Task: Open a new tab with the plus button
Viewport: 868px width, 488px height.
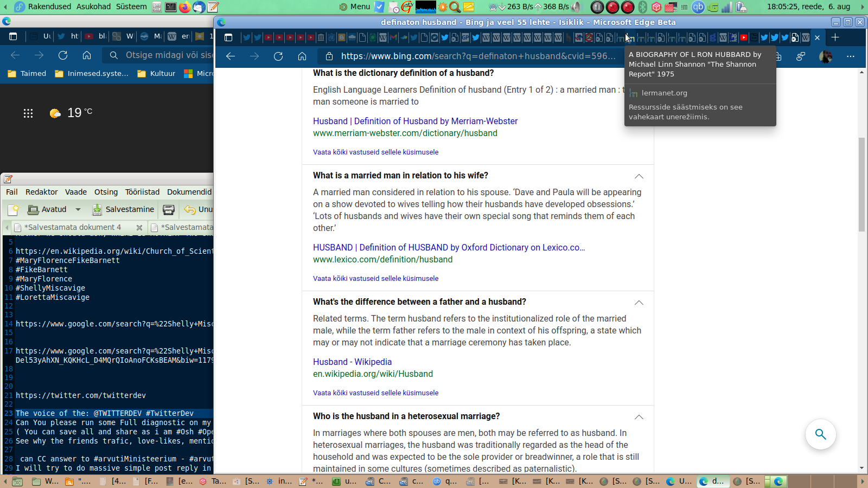Action: [x=835, y=37]
